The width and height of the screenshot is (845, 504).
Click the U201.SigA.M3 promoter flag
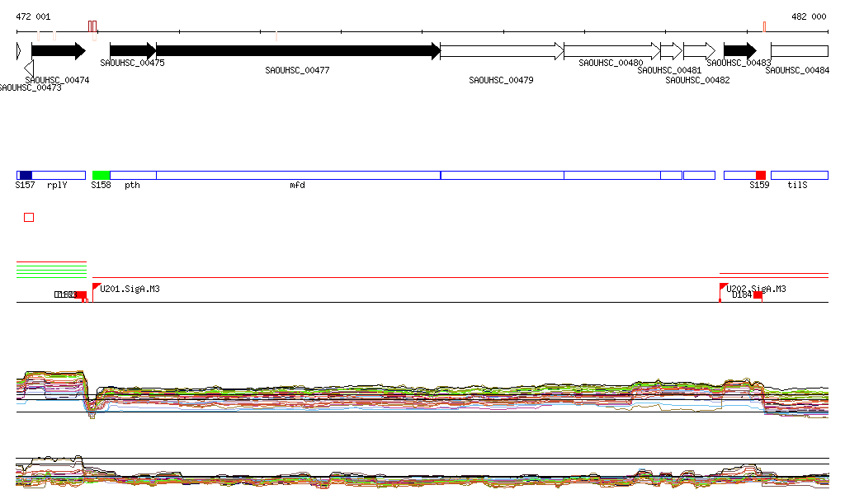tap(96, 288)
